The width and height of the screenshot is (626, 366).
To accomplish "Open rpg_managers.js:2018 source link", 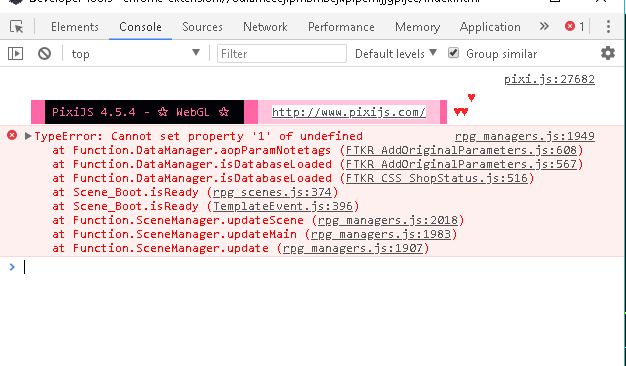I will pyautogui.click(x=388, y=220).
